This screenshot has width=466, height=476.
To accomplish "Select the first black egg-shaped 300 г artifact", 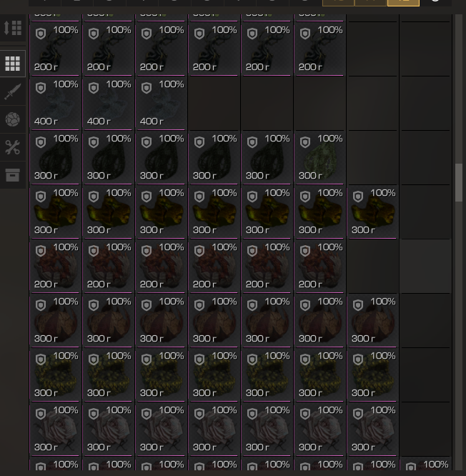I will [55, 158].
